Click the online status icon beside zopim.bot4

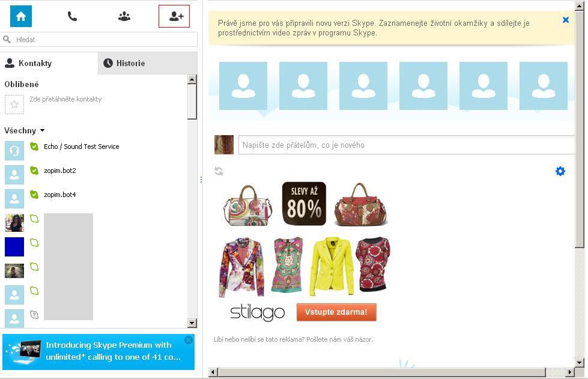click(x=34, y=195)
